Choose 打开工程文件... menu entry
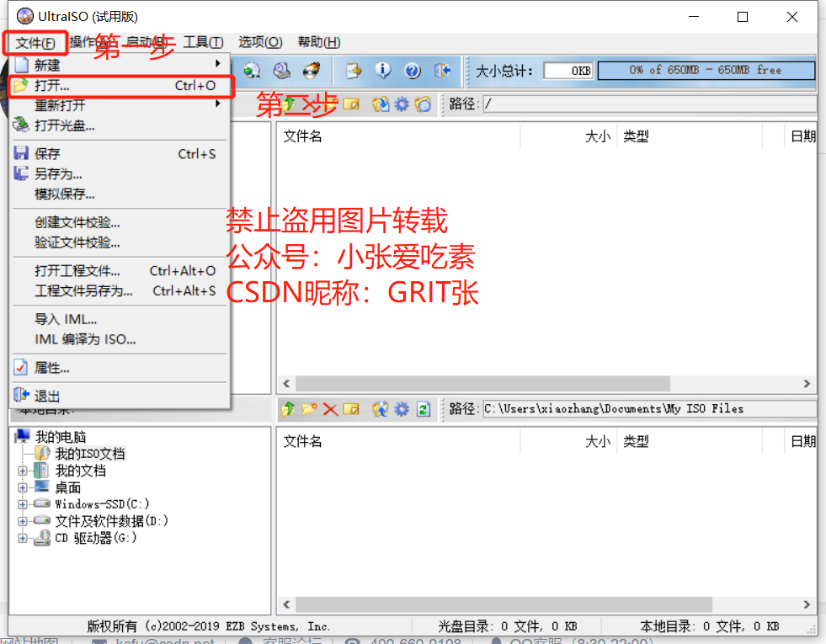Screen dimensions: 826x644 click(x=120, y=271)
